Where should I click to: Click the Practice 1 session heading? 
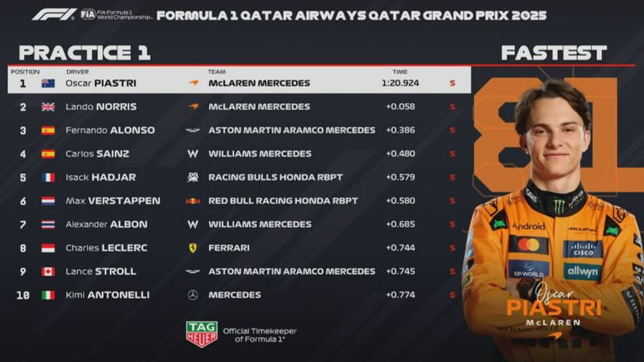[x=84, y=52]
